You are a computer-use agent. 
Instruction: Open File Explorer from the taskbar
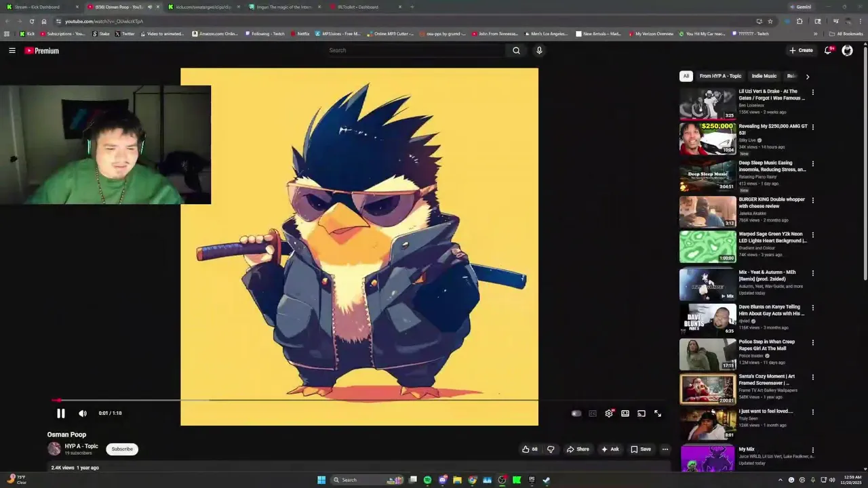[457, 480]
